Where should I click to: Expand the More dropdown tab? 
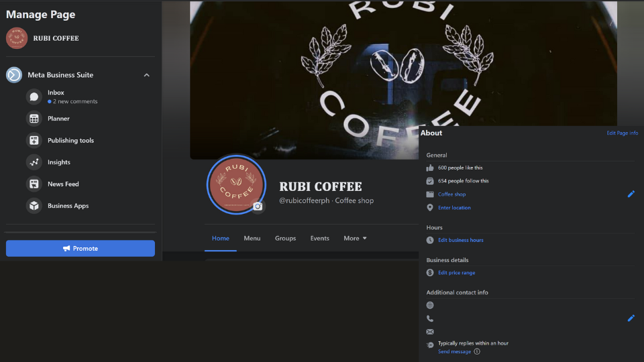pyautogui.click(x=356, y=239)
